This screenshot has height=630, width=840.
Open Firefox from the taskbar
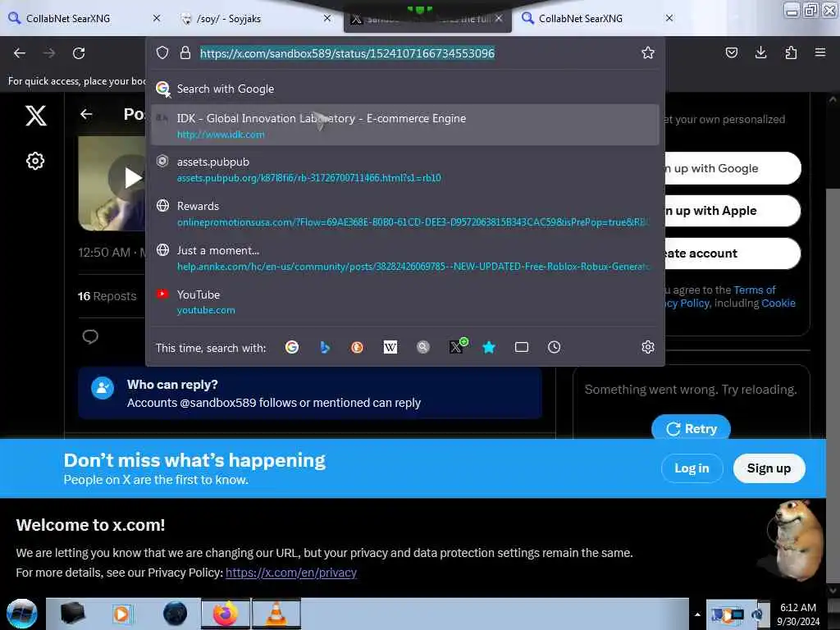[x=226, y=614]
